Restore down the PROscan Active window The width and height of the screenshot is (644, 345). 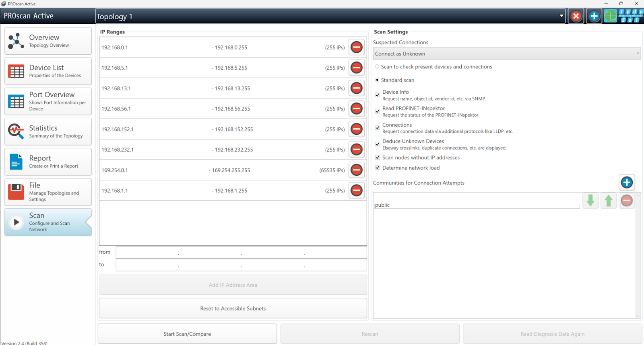pos(621,4)
